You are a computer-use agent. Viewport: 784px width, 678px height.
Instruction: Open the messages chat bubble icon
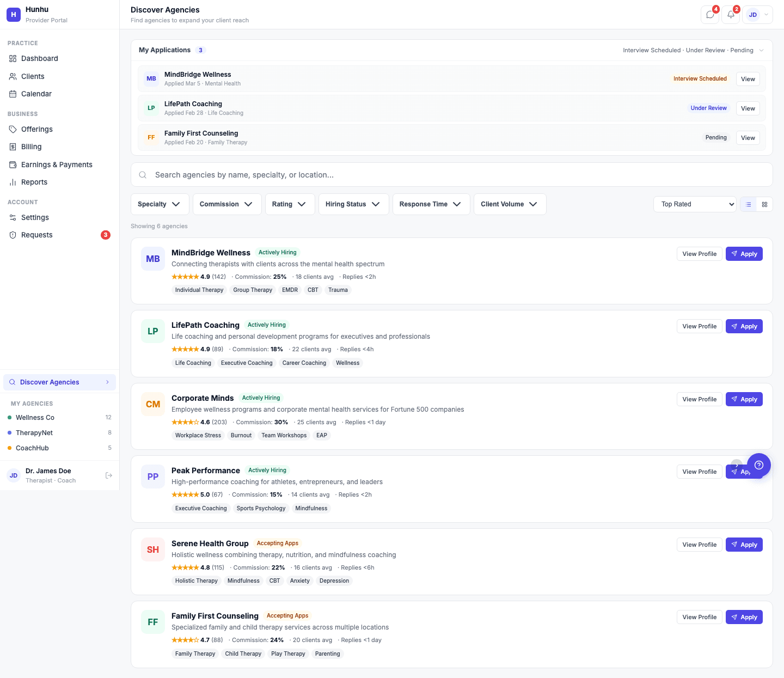(709, 15)
